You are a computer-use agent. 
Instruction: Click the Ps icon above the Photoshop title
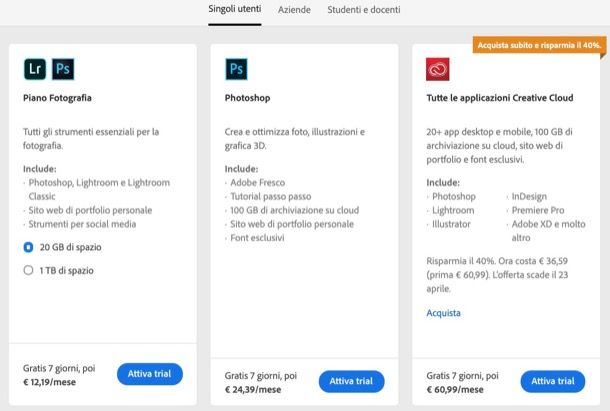tap(236, 69)
